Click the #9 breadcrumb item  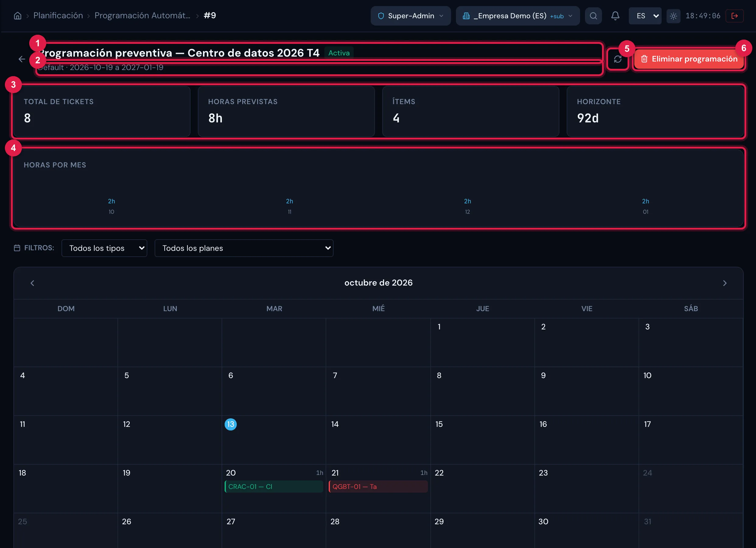click(210, 15)
